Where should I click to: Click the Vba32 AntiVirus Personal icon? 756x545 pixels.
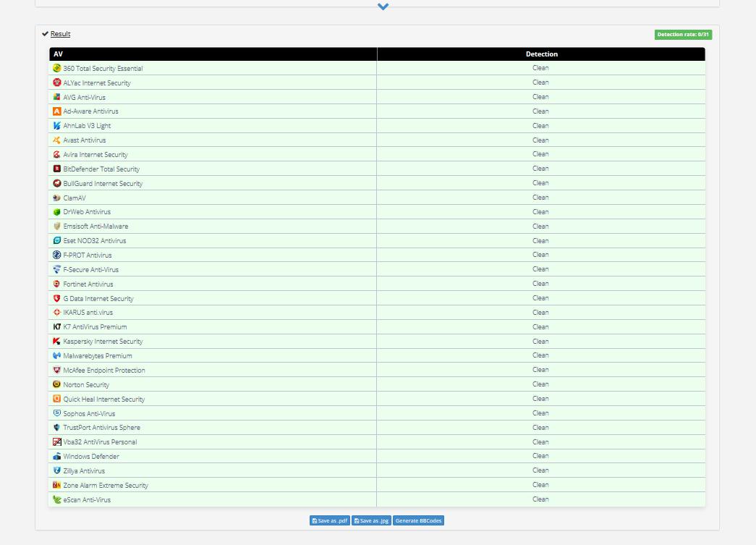tap(57, 442)
